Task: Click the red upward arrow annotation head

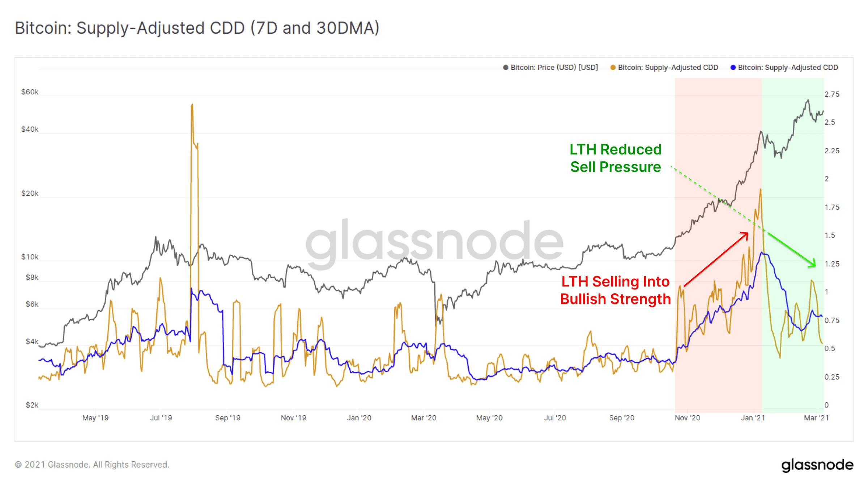Action: click(744, 236)
